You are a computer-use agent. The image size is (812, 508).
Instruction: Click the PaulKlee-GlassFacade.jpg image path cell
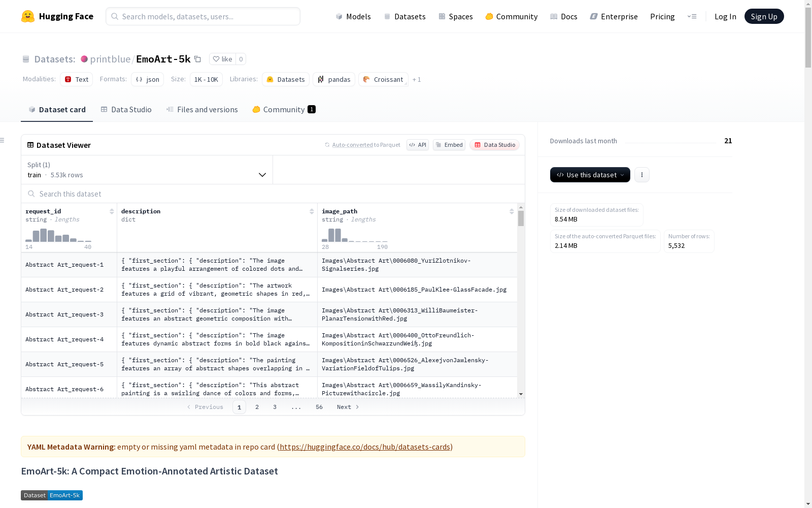417,290
